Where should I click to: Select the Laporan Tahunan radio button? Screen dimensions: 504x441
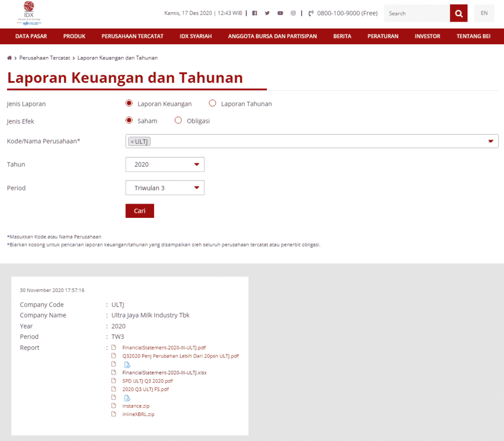(212, 103)
